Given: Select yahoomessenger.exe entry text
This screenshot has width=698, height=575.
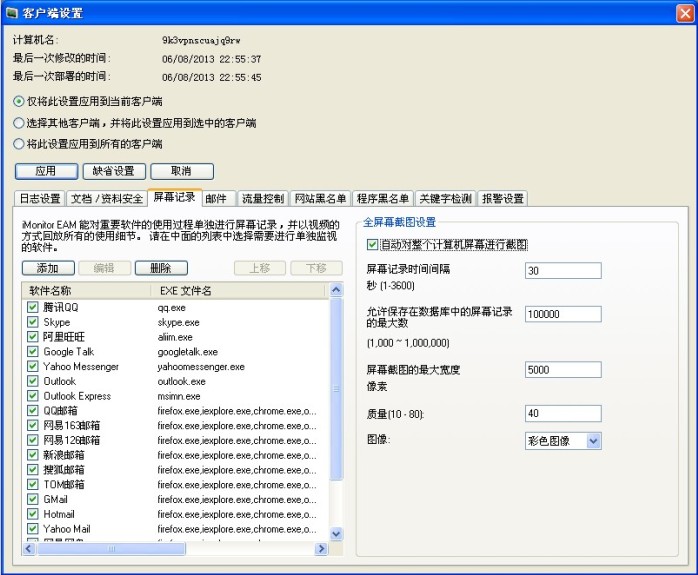Looking at the screenshot, I should tap(201, 367).
